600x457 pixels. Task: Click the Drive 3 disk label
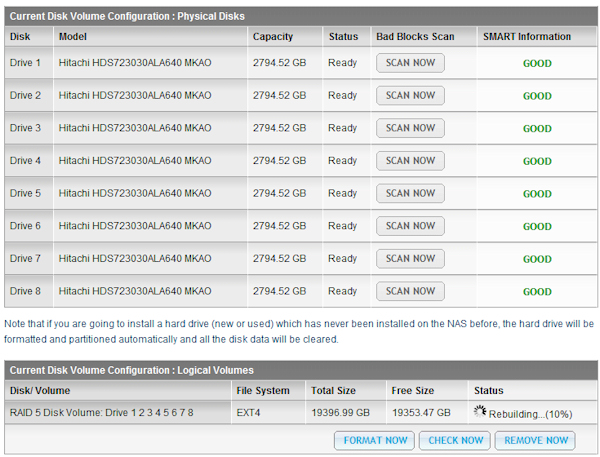[x=25, y=128]
